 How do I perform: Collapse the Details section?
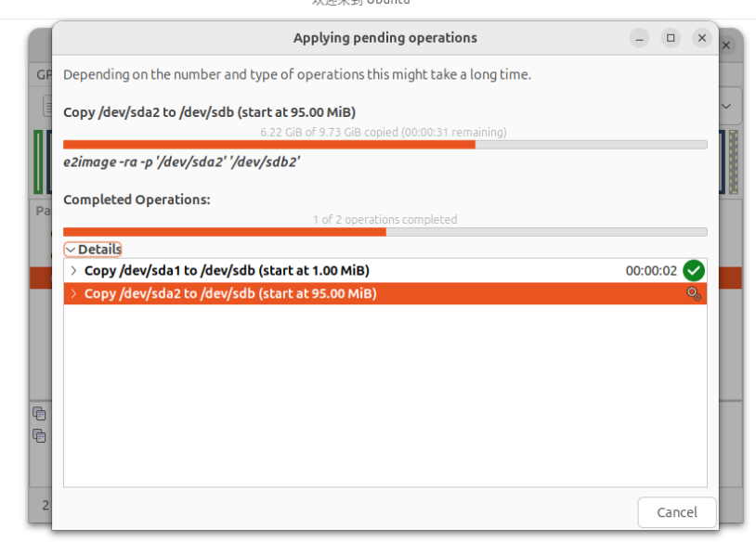[x=93, y=249]
